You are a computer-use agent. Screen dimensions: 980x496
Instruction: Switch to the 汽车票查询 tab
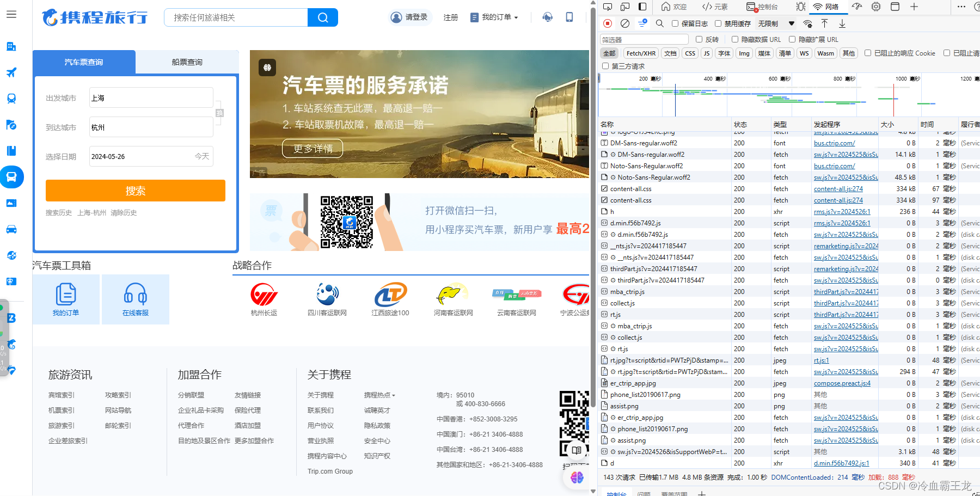(84, 62)
